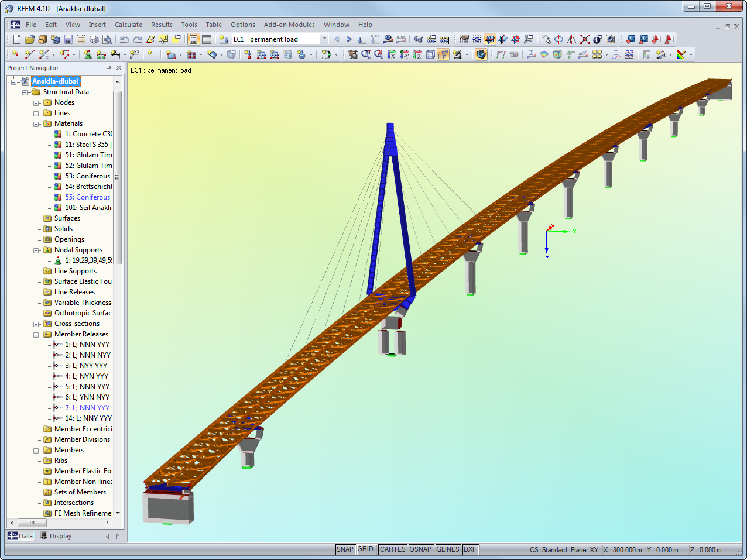
Task: Open the print preview icon
Action: click(107, 39)
